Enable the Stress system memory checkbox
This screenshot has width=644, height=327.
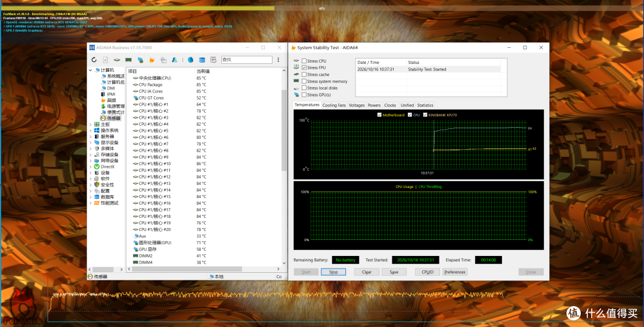304,81
